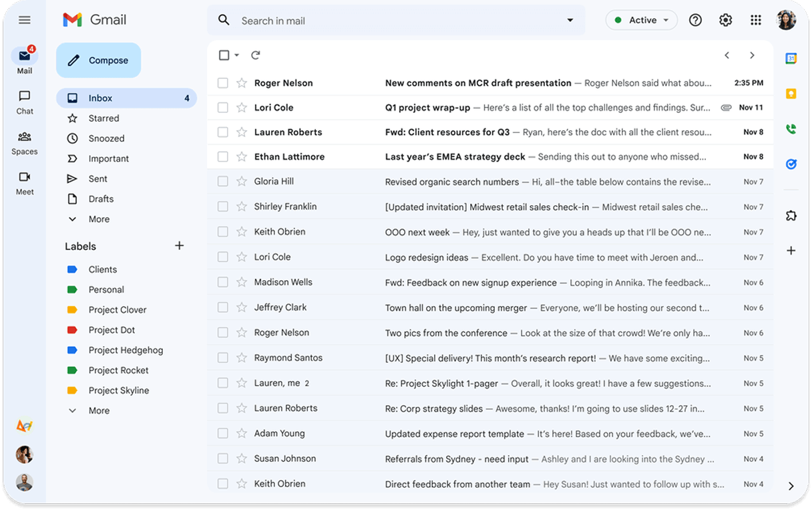812x510 pixels.
Task: Open the 'OOO next week' email
Action: [490, 232]
